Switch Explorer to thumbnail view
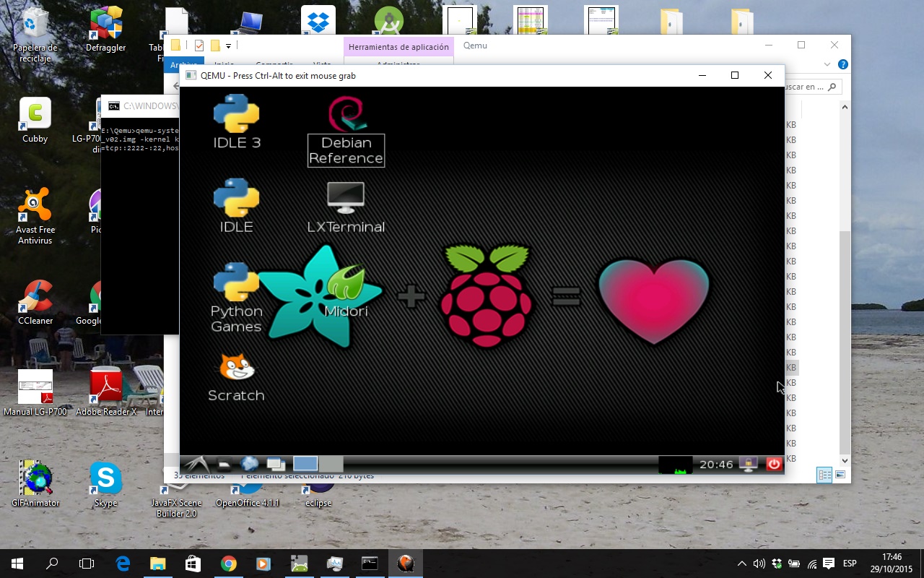The height and width of the screenshot is (578, 924). [840, 475]
